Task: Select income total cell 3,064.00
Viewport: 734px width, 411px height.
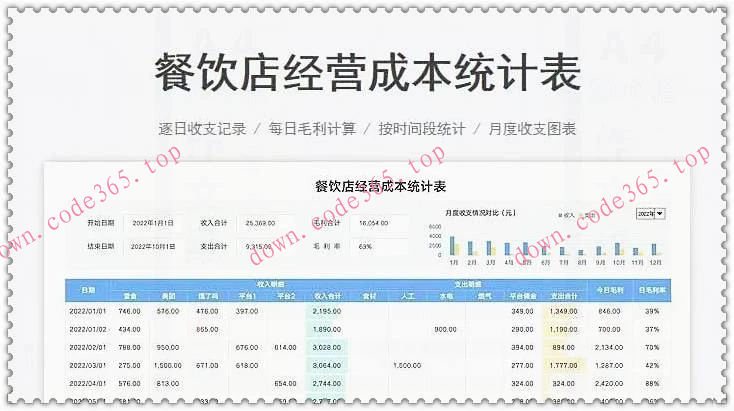Action: [327, 365]
